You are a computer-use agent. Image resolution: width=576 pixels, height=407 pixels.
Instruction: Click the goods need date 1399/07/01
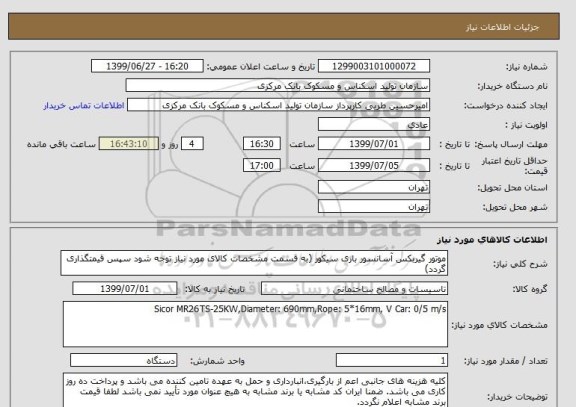pyautogui.click(x=125, y=289)
